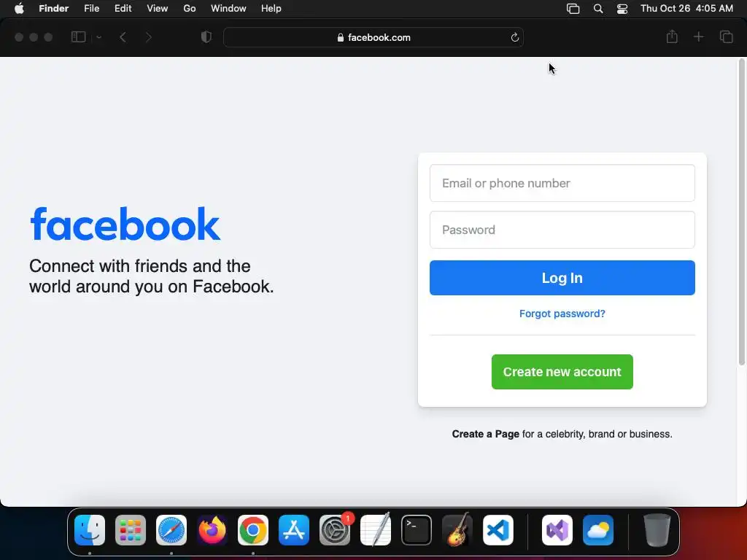Click the Log In button
747x560 pixels.
562,278
